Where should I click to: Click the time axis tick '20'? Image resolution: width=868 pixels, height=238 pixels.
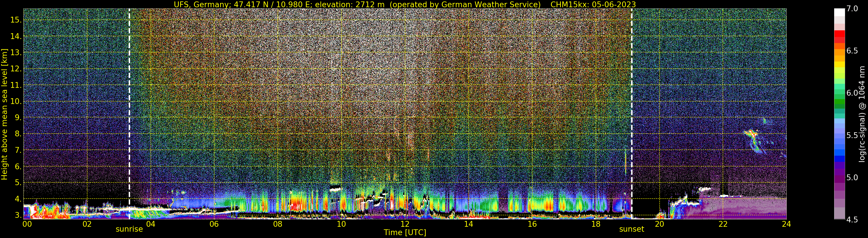[659, 224]
